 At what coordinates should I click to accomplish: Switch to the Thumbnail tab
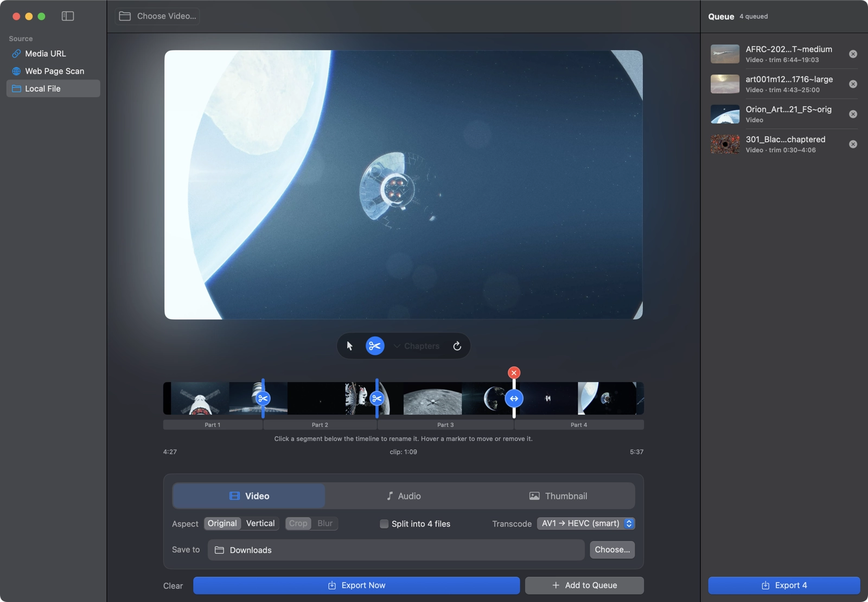pyautogui.click(x=558, y=496)
